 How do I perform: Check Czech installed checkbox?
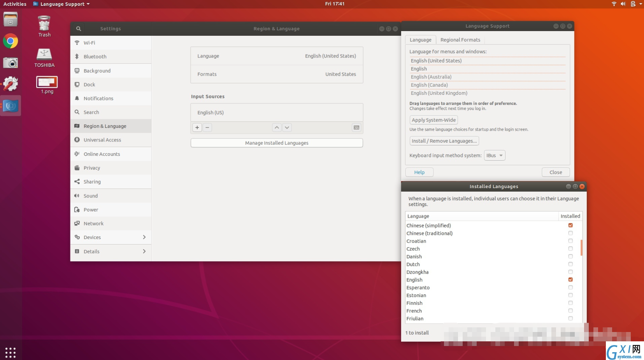[570, 249]
